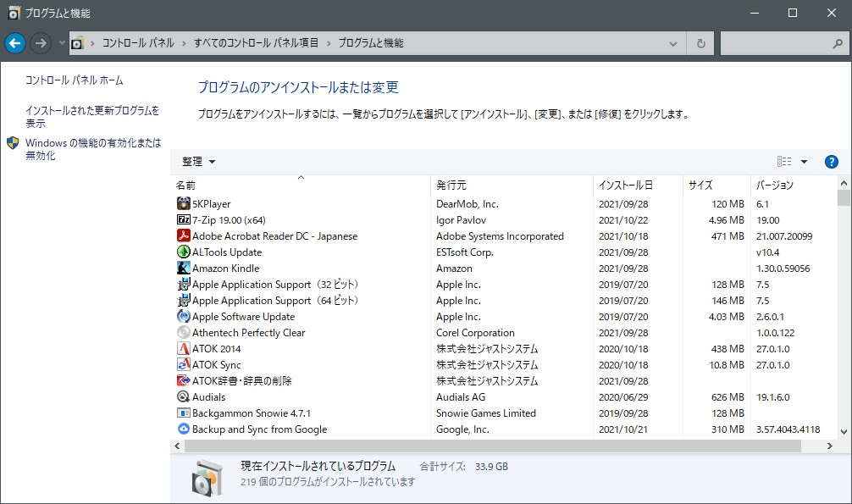Viewport: 852px width, 504px height.
Task: Sort by the インストール日 column header
Action: point(638,185)
